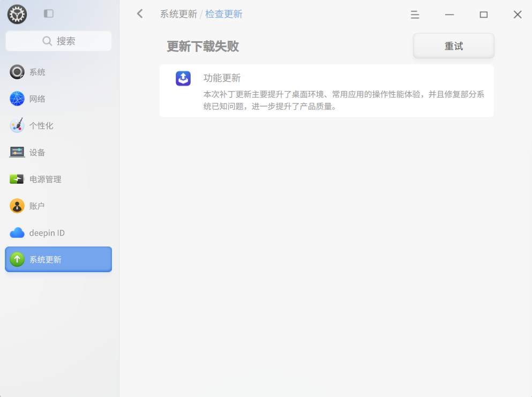Click the 系统 gear icon in sidebar
Viewport: 532px width, 397px height.
(17, 72)
